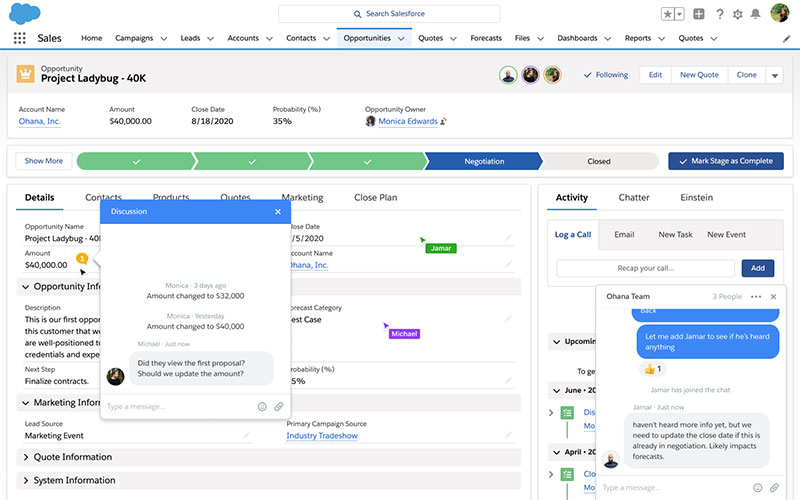Viewport: 800px width, 500px height.
Task: Open the App Launcher grid icon
Action: [x=19, y=38]
